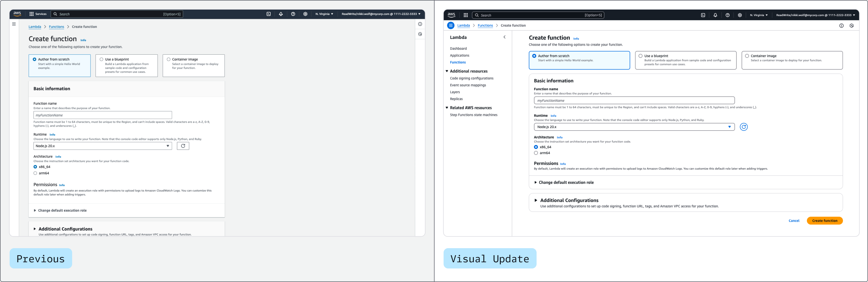Click the blue hamburger menu icon in Visual Update
Viewport: 868px width, 282px height.
pos(451,25)
